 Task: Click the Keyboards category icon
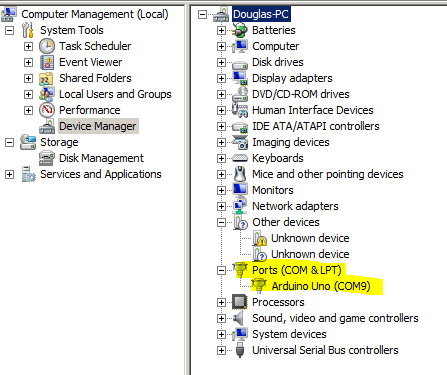click(x=240, y=158)
